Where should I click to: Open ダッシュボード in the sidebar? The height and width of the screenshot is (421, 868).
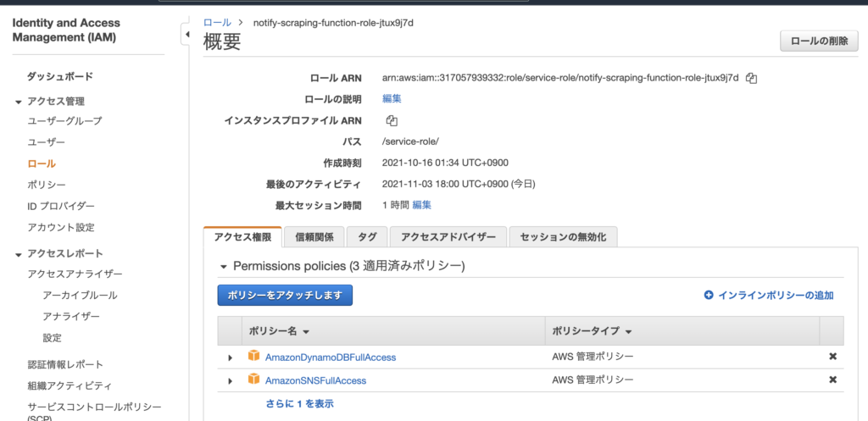click(60, 76)
